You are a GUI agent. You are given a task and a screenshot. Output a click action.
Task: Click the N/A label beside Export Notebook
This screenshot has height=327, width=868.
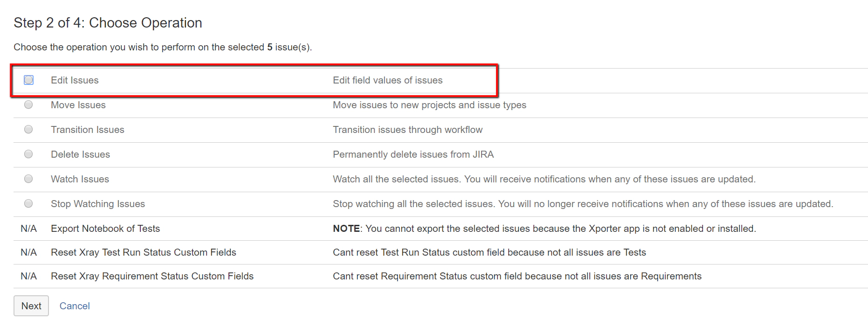click(28, 229)
